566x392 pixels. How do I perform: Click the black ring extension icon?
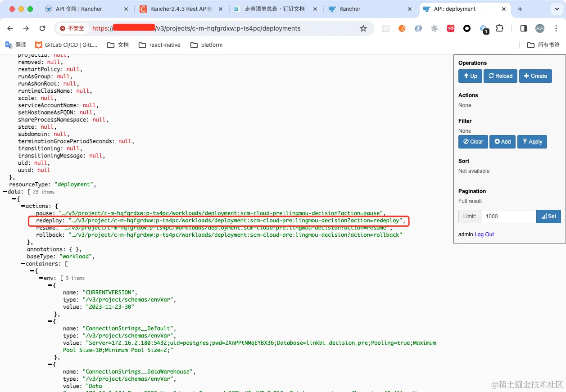(x=467, y=28)
